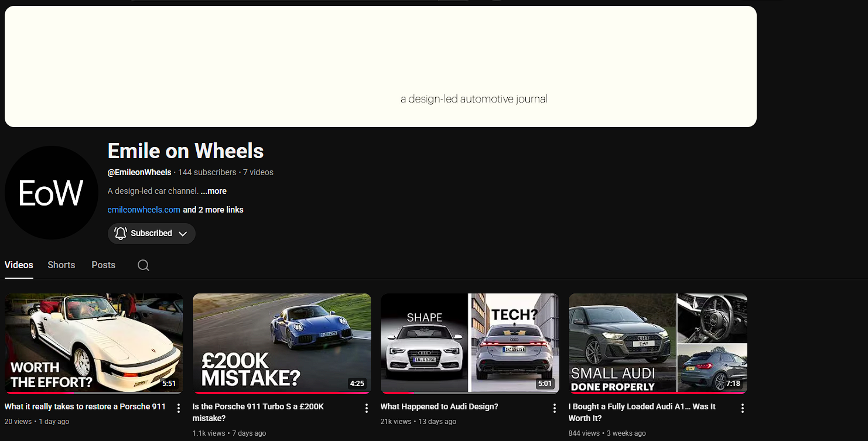Click the channel banner image
This screenshot has height=441, width=868.
coord(381,66)
